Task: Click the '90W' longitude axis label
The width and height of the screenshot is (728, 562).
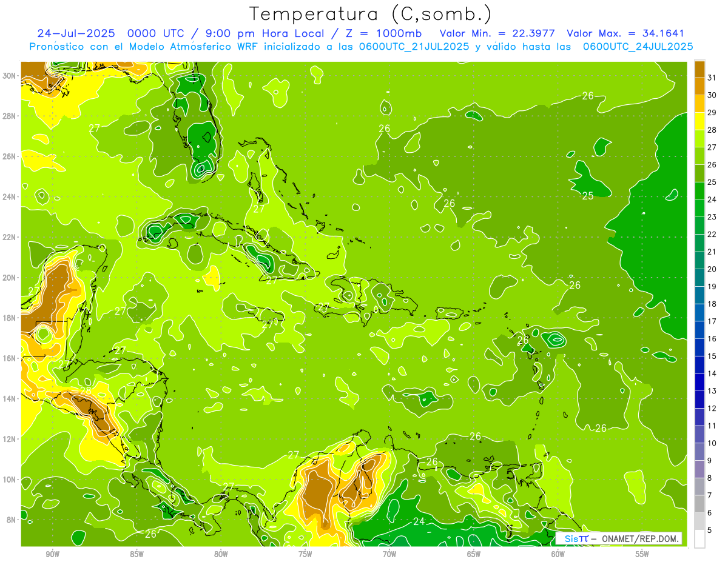Action: coord(52,554)
